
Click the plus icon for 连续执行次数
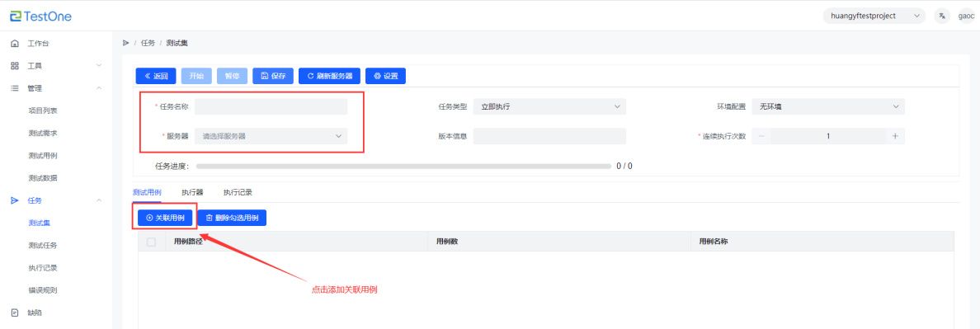pyautogui.click(x=895, y=136)
